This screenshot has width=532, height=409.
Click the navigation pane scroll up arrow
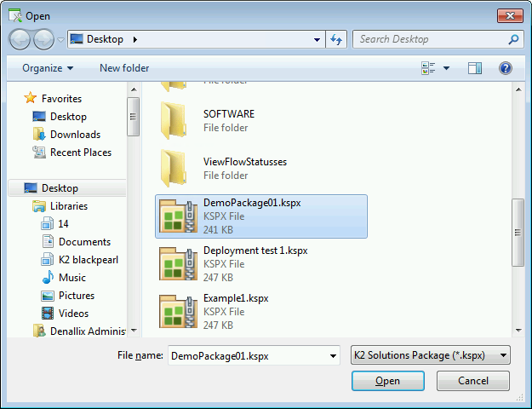click(x=134, y=89)
